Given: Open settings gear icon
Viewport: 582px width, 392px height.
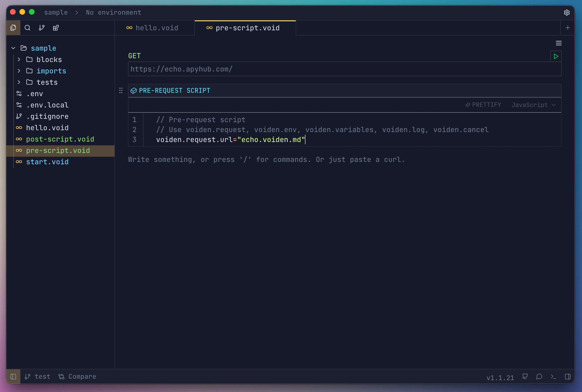Looking at the screenshot, I should tap(567, 13).
